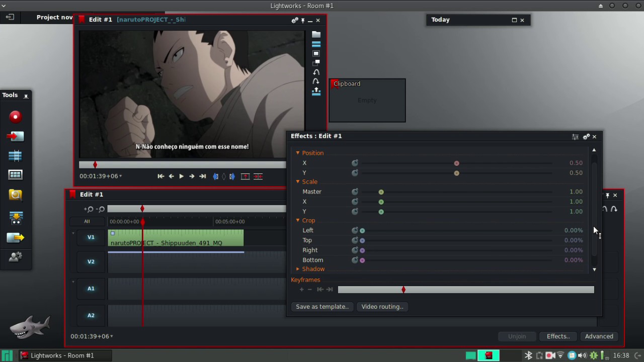Toggle keyframing for Crop Left
644x362 pixels.
(x=355, y=230)
